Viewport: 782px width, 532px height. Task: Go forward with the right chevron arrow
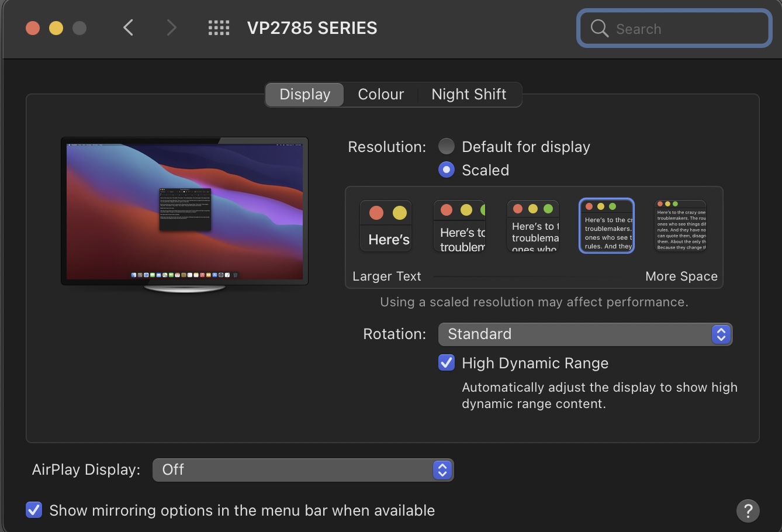point(171,27)
